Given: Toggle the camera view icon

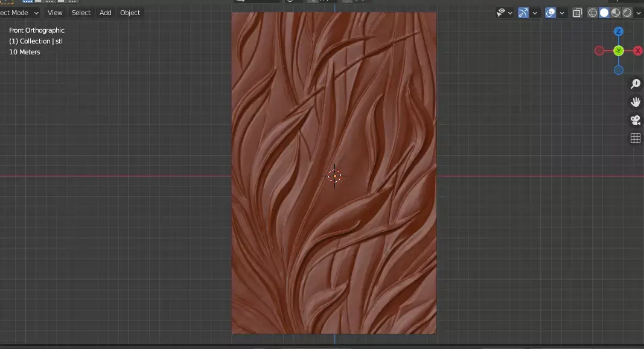Looking at the screenshot, I should coord(636,120).
